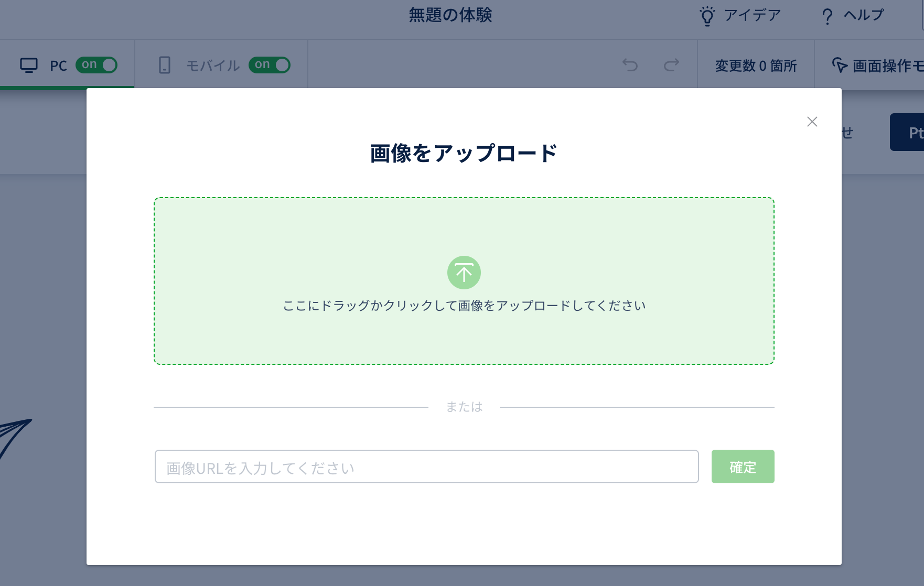Click the mobile phone device icon
This screenshot has height=586, width=924.
(165, 65)
